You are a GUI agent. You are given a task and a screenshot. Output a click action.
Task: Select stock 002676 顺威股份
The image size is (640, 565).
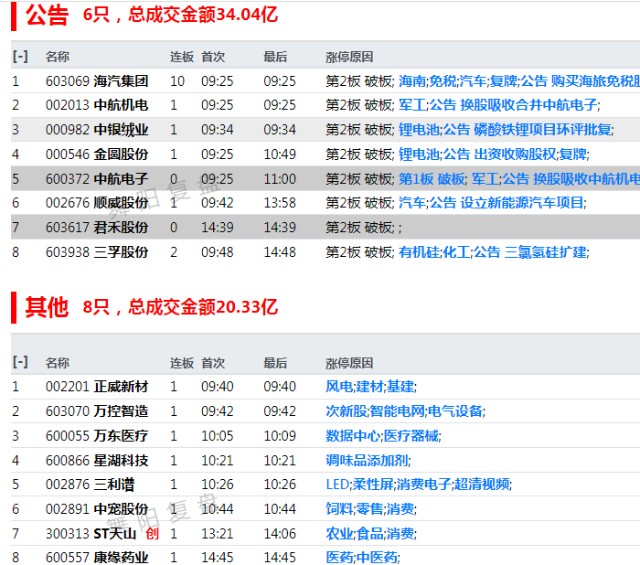[97, 202]
